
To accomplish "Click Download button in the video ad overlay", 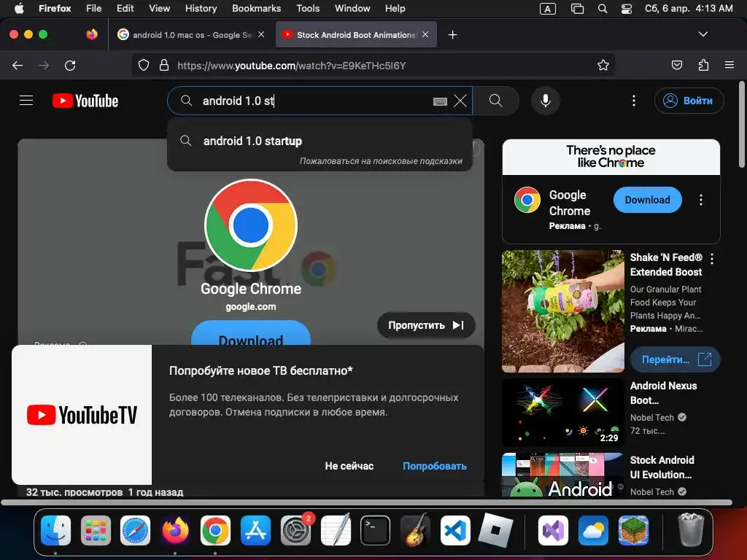I will [x=251, y=332].
